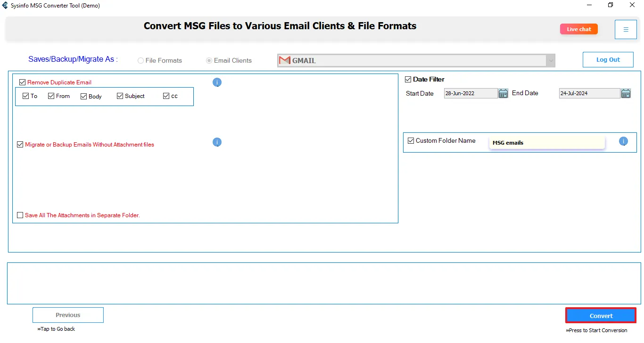Uncheck the Body duplicate criterion

pos(84,96)
